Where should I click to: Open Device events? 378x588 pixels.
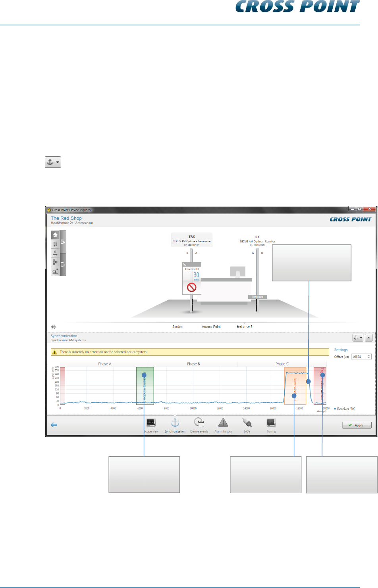click(x=199, y=426)
